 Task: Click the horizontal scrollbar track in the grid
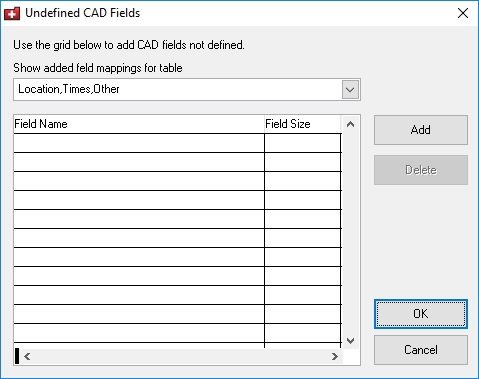point(181,357)
